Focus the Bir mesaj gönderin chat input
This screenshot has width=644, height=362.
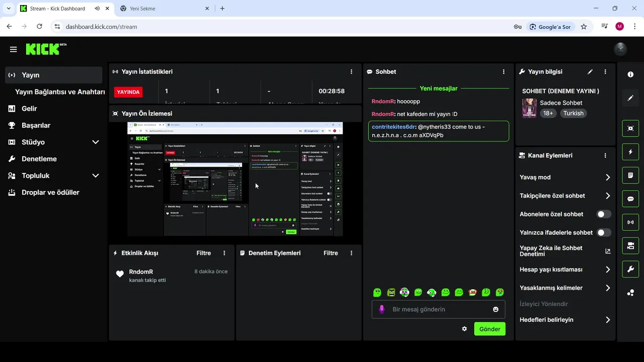[x=438, y=309]
